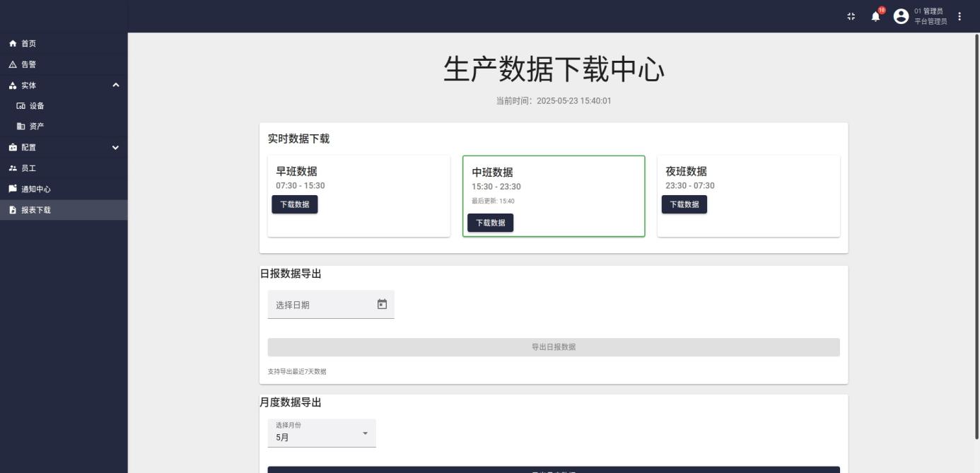Open the user profile avatar icon
This screenshot has width=980, height=473.
pos(901,16)
